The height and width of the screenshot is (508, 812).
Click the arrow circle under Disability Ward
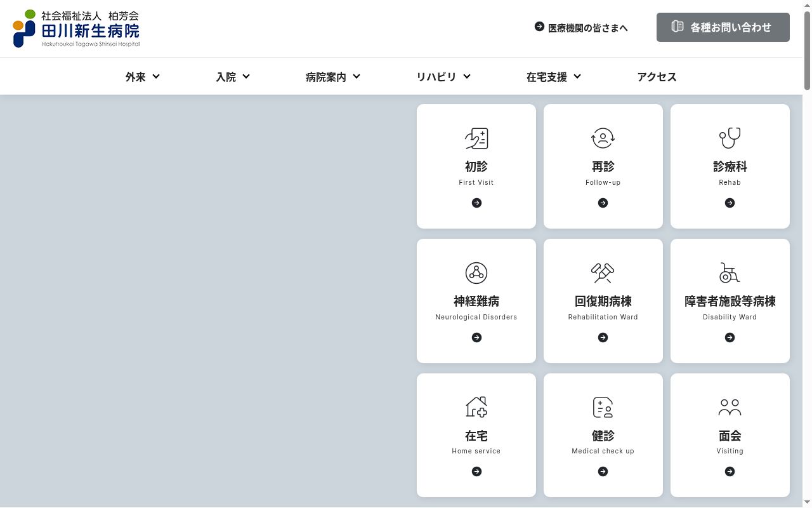tap(730, 338)
